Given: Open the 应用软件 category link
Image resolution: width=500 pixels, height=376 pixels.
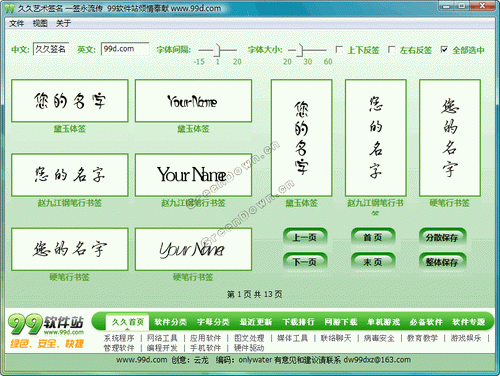Looking at the screenshot, I should click(205, 338).
